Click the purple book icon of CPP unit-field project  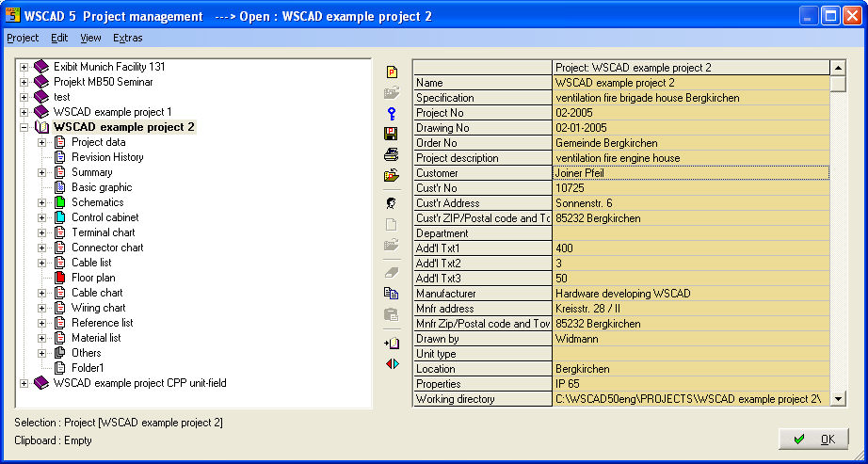click(x=41, y=383)
